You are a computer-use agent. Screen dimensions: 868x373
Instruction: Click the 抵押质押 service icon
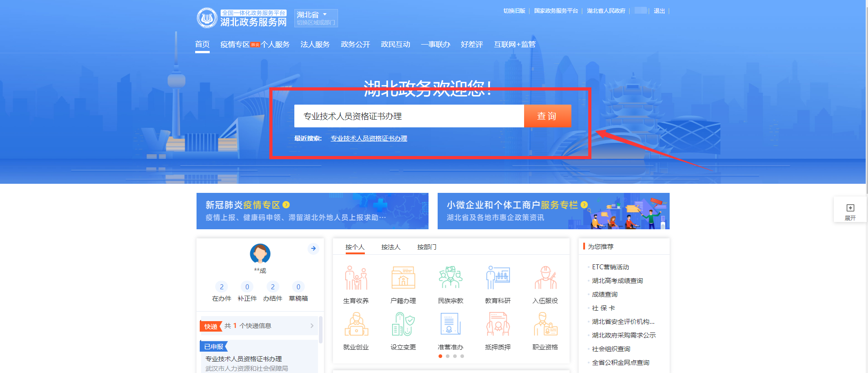[498, 325]
